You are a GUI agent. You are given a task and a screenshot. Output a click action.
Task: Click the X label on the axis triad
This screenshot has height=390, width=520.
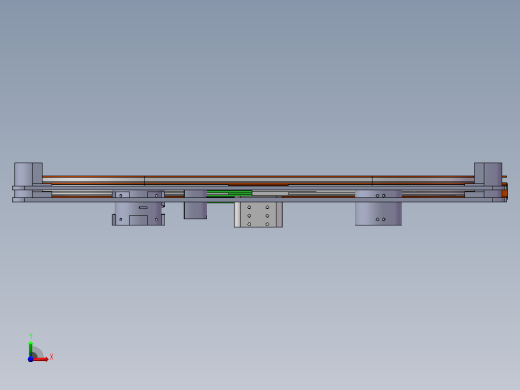(51, 357)
